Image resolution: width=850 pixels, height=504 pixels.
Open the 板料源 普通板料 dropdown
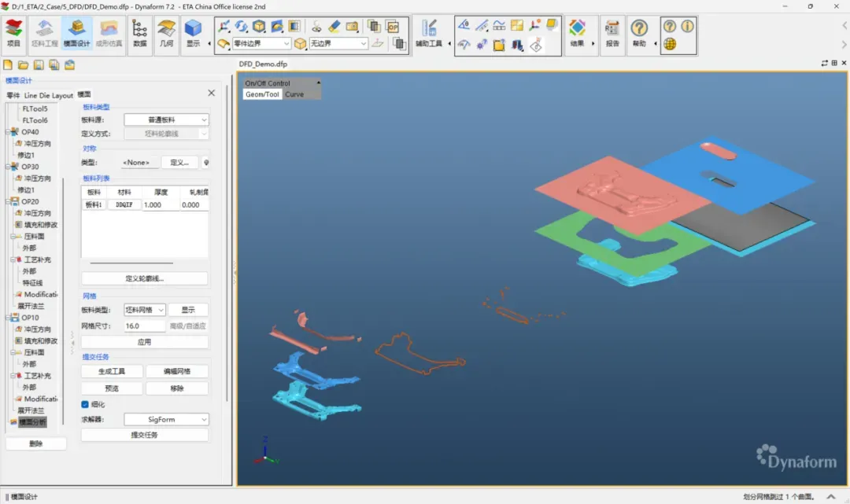click(166, 120)
